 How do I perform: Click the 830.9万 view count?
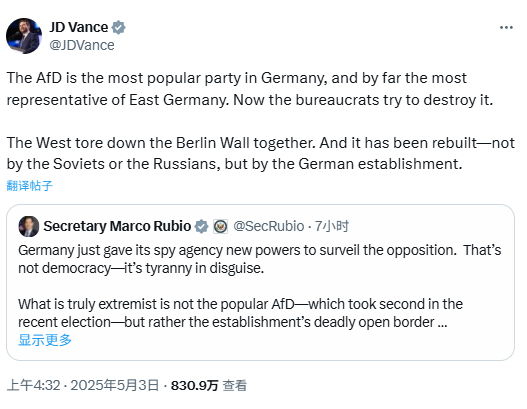tap(195, 385)
